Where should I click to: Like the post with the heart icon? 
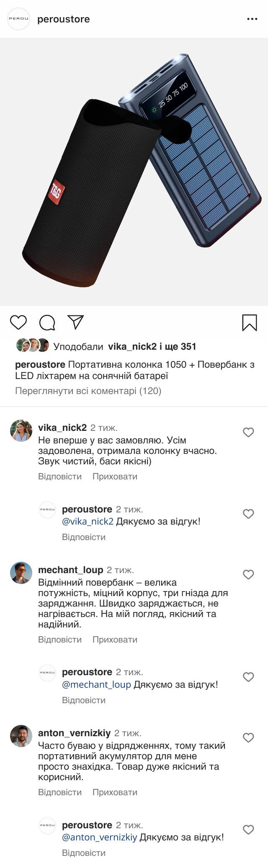point(18,323)
